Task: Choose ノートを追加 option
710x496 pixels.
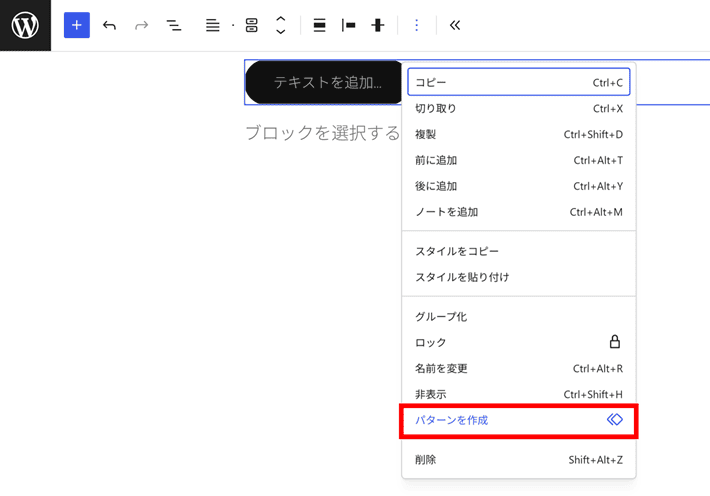Action: tap(518, 212)
